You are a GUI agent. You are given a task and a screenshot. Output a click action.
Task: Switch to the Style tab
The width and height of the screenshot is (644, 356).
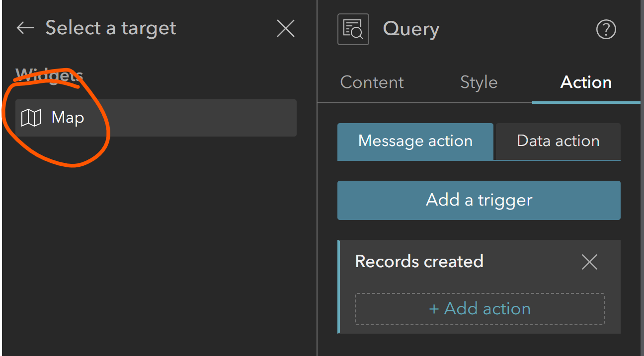[x=479, y=82]
